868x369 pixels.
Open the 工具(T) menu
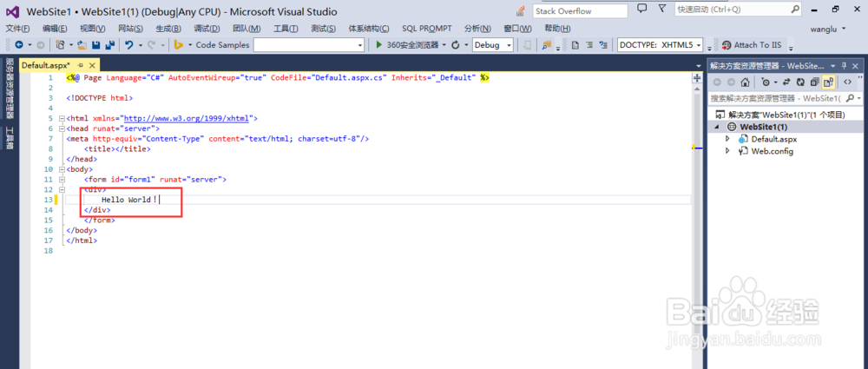[286, 29]
